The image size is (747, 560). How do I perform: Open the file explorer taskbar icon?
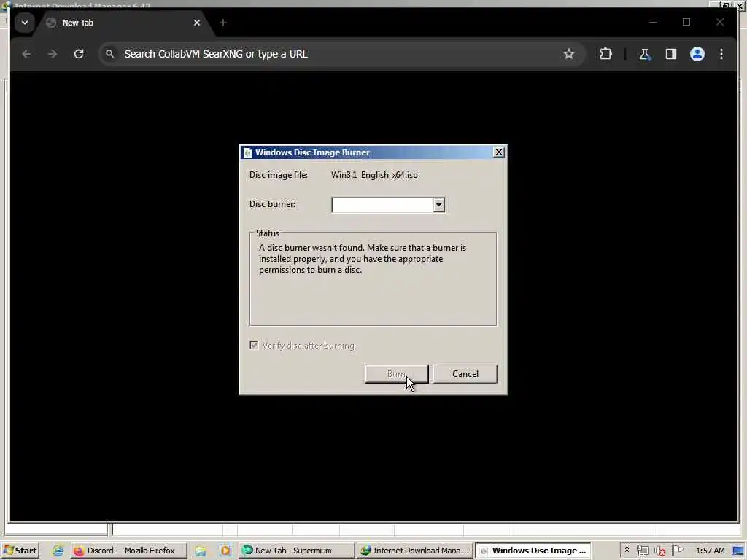coord(201,551)
